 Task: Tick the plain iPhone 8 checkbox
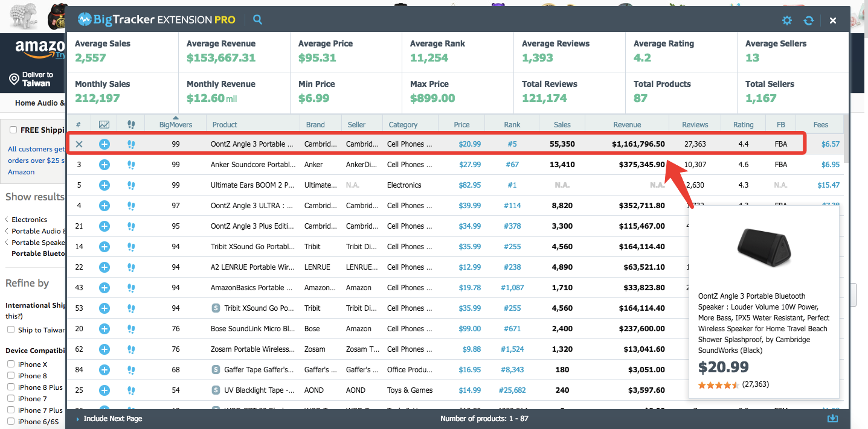point(11,376)
